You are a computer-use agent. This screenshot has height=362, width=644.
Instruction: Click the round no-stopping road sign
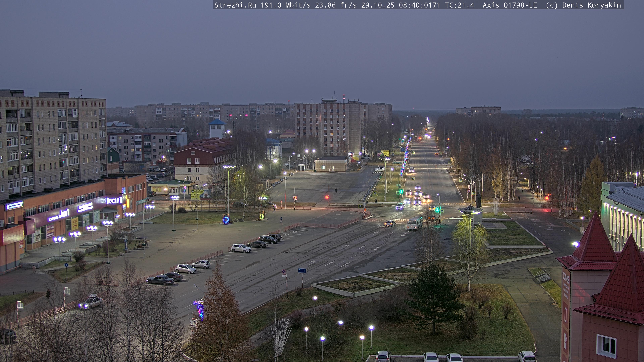point(284,271)
